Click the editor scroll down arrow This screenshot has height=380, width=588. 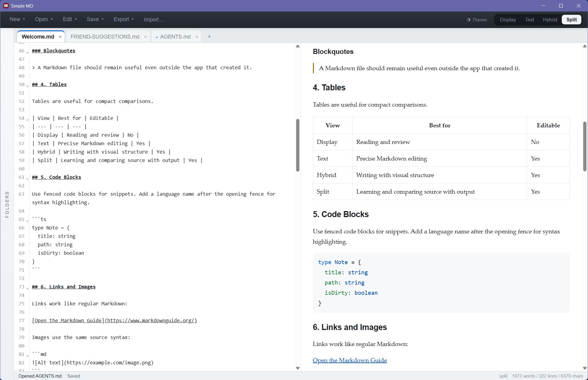tap(298, 368)
